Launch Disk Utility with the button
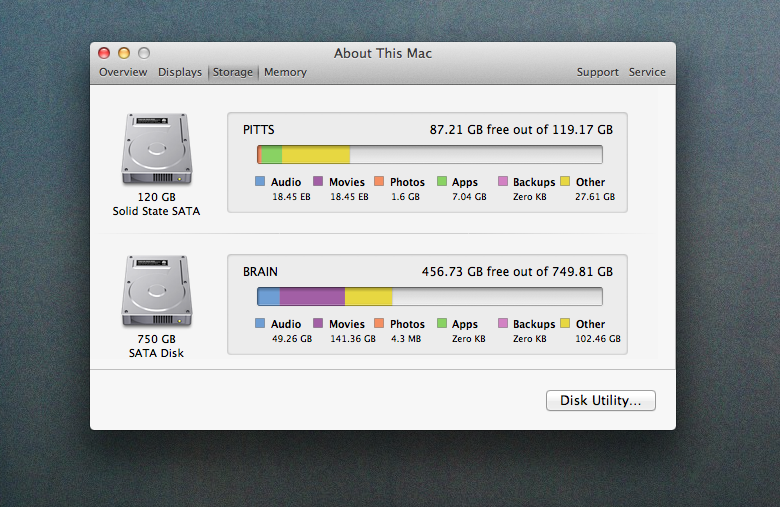Screen dimensions: 780x507 coord(600,401)
